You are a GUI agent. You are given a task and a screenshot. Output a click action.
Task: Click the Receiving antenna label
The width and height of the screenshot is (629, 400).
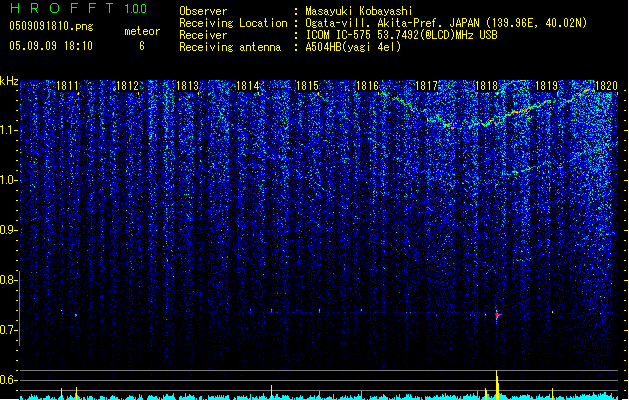pos(230,47)
